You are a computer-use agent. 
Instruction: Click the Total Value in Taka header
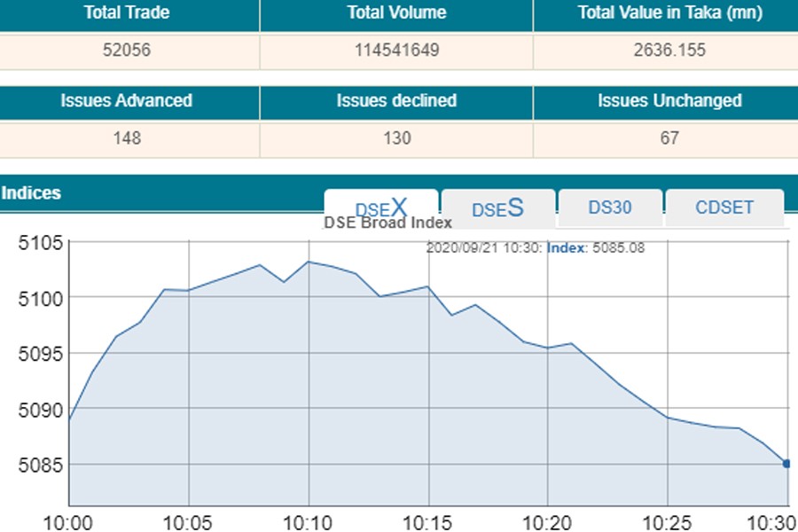(669, 13)
